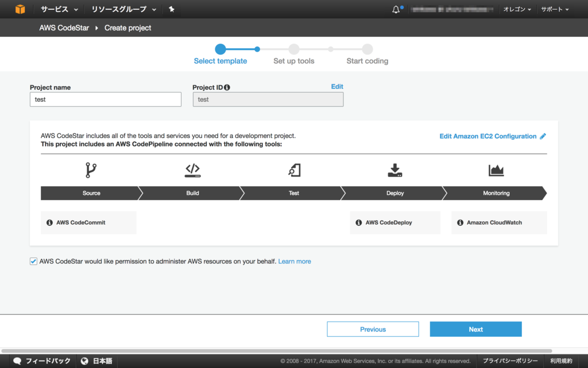This screenshot has height=368, width=588.
Task: Open the サポート support dropdown
Action: [555, 9]
